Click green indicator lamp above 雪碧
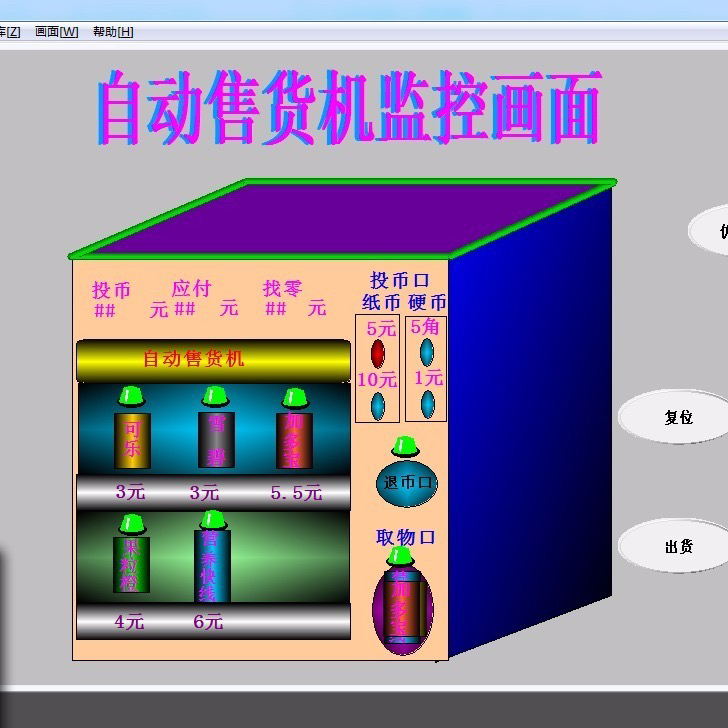The image size is (728, 728). coord(215,396)
